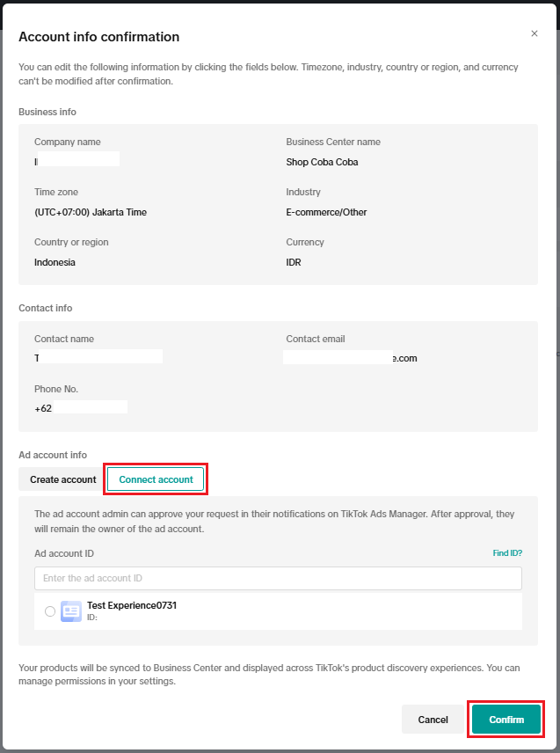
Task: Switch to the Create account tab
Action: (62, 479)
